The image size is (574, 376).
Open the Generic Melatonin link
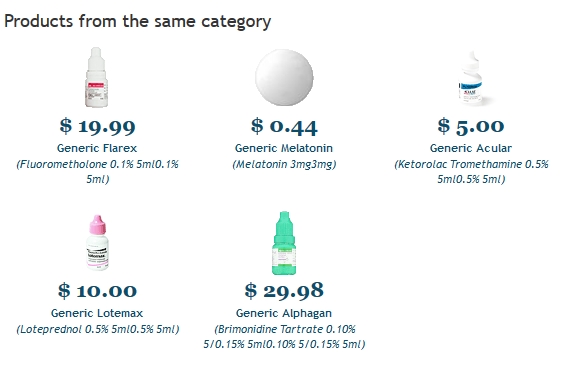click(284, 148)
